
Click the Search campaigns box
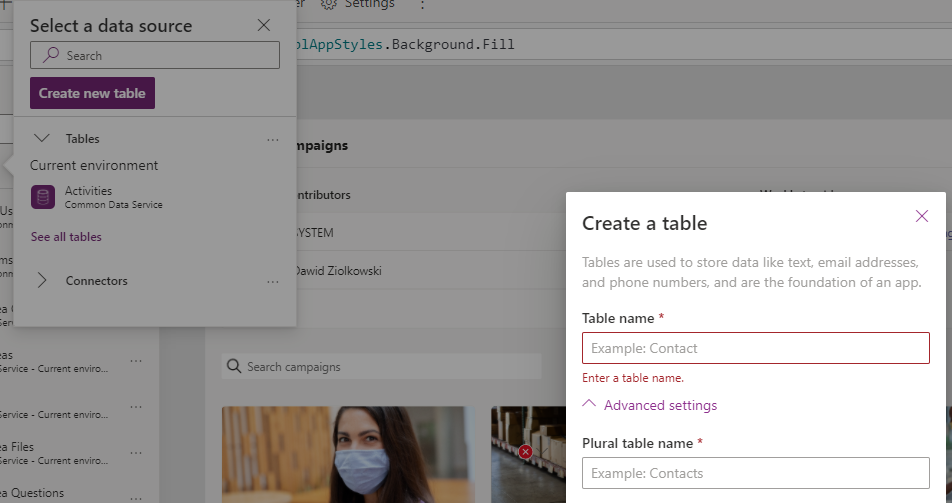click(x=390, y=367)
